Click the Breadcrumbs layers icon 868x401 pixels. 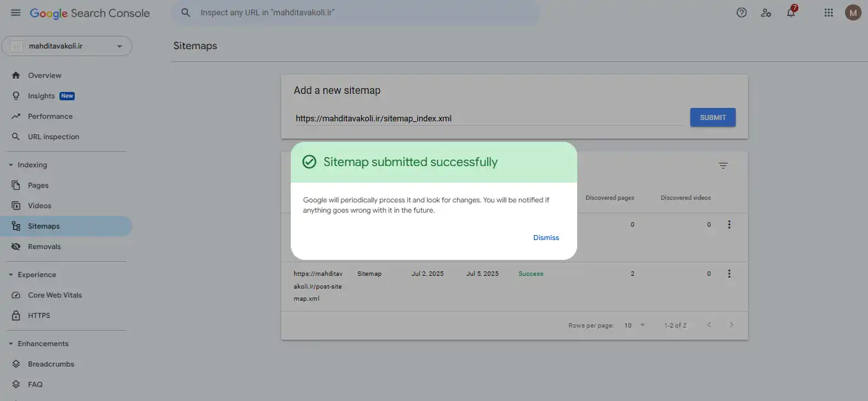(x=16, y=364)
